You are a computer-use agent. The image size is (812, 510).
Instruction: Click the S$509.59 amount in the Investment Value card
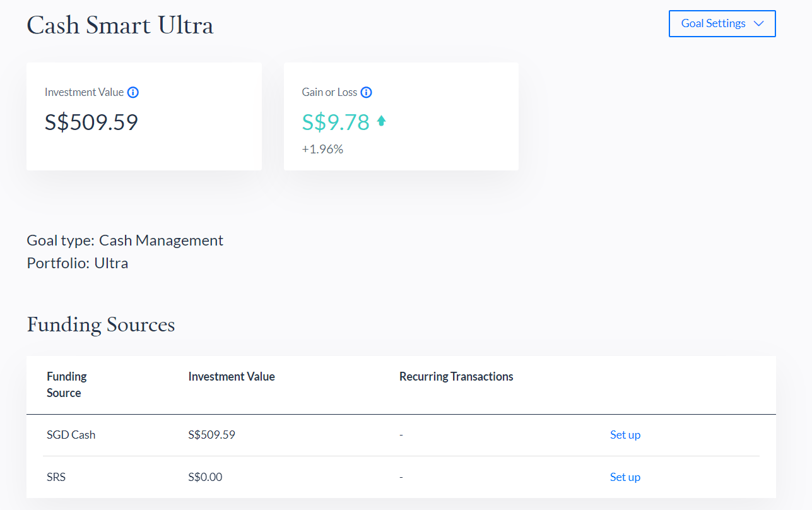click(91, 122)
